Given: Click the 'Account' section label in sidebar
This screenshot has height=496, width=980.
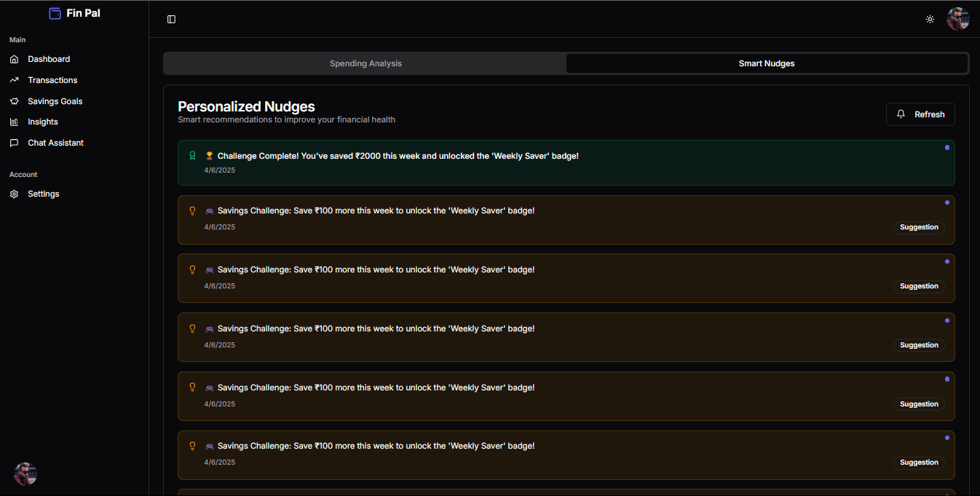Looking at the screenshot, I should pyautogui.click(x=23, y=175).
